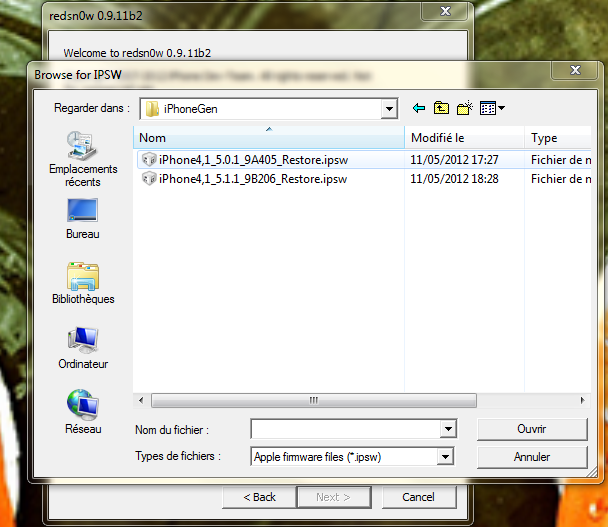The height and width of the screenshot is (527, 608).
Task: Click the 11/05/2012 18:28 date cell
Action: point(454,179)
